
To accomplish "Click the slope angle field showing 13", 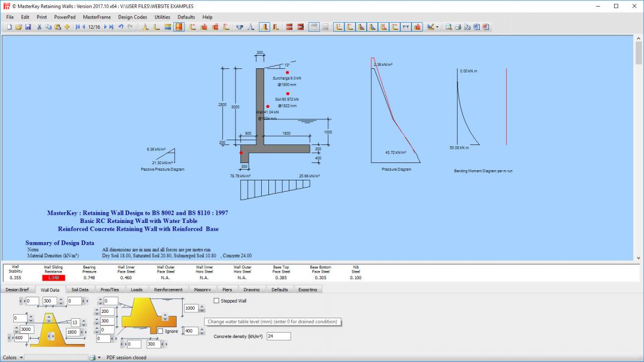I will point(75,322).
